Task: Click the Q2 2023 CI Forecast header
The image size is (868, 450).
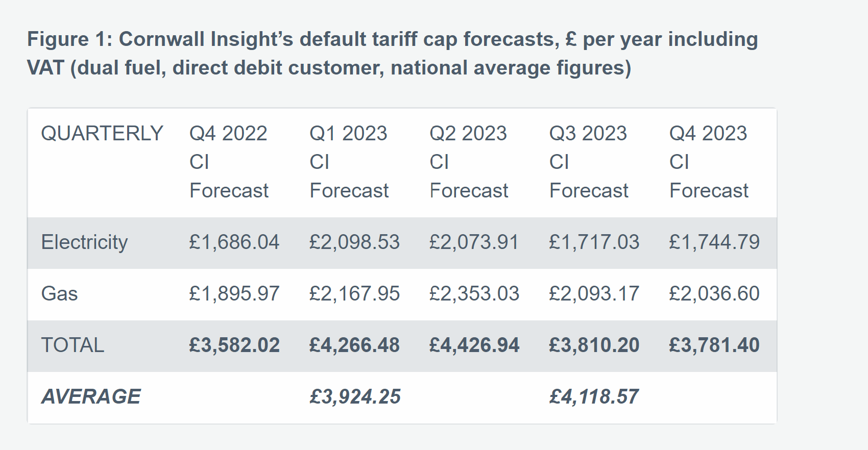Action: pyautogui.click(x=469, y=162)
